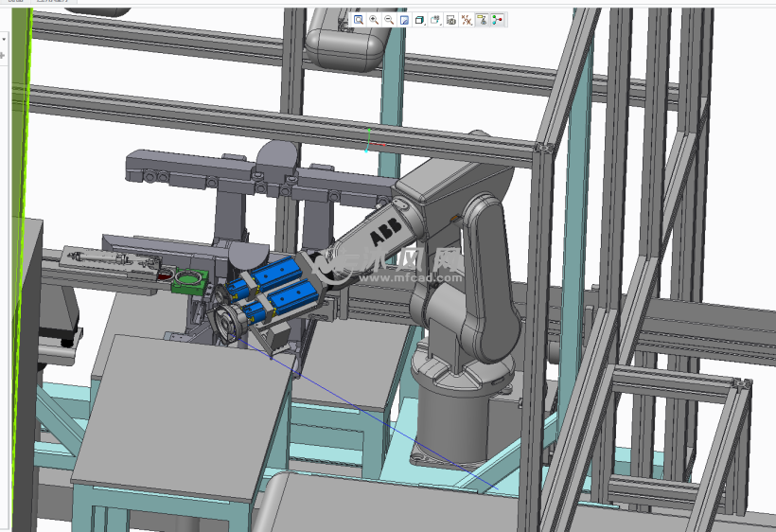
Task: Click the Refit view icon
Action: click(358, 19)
